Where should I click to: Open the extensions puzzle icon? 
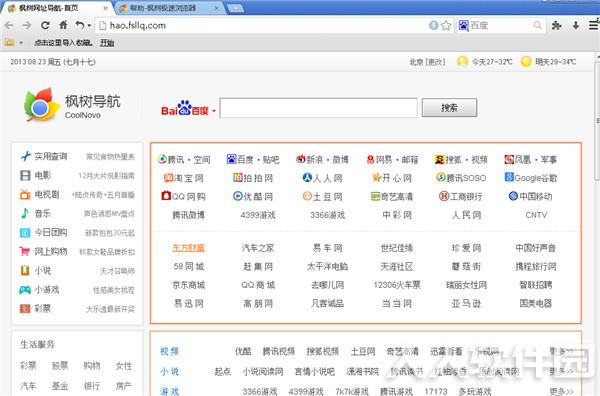tap(557, 25)
